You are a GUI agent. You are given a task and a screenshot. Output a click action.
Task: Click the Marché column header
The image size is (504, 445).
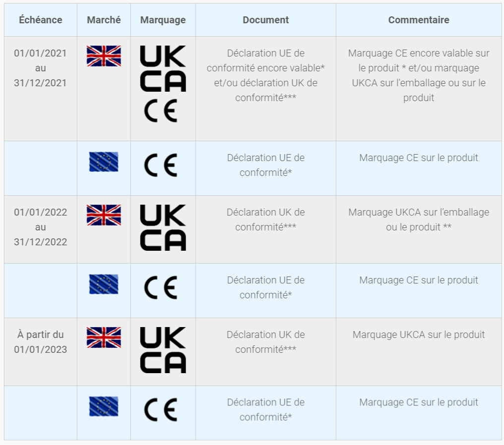[x=104, y=20]
